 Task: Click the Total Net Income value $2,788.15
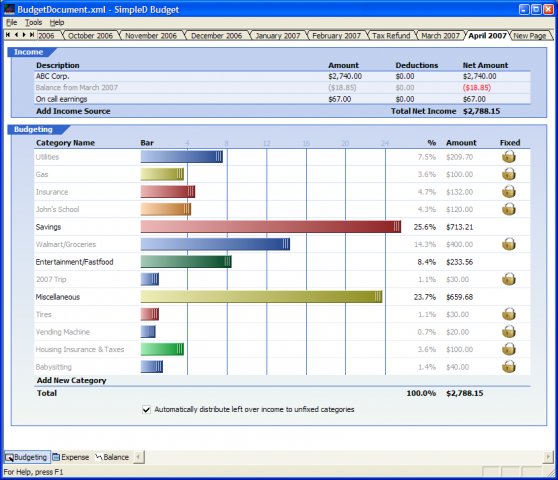481,111
